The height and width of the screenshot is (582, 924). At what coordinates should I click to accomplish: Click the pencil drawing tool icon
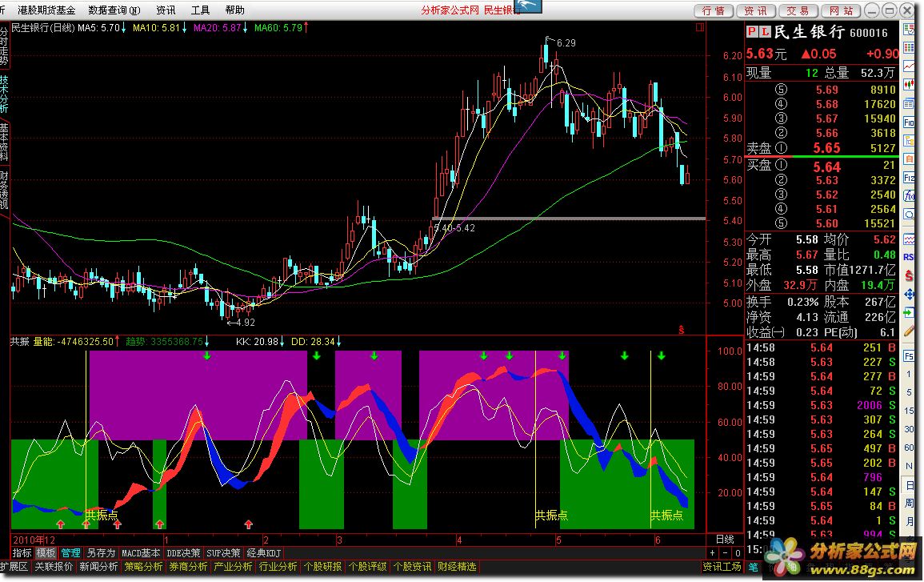[x=909, y=331]
